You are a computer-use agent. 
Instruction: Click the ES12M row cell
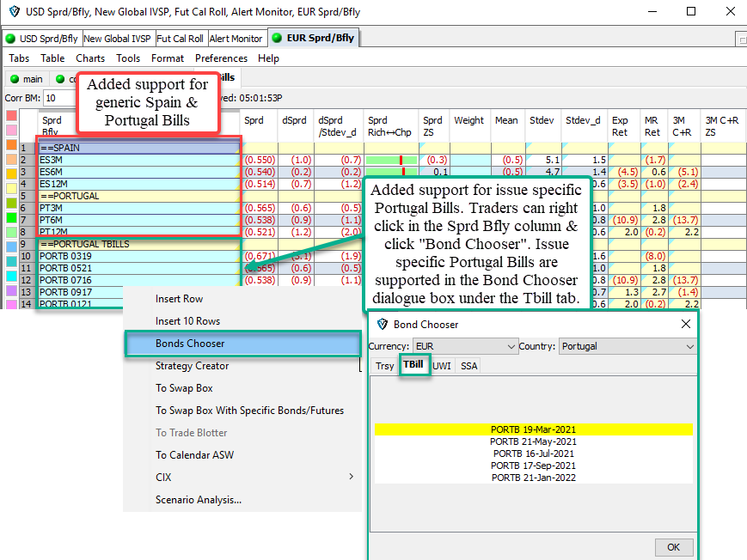click(139, 184)
